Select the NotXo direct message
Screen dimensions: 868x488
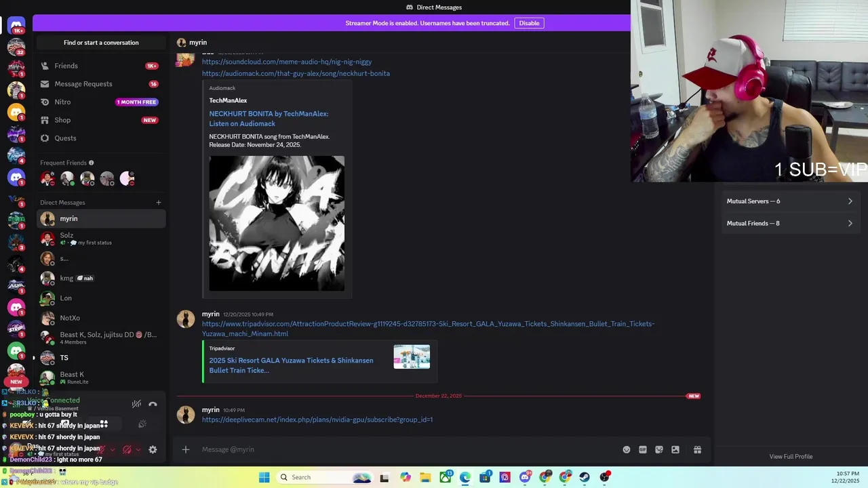[101, 318]
